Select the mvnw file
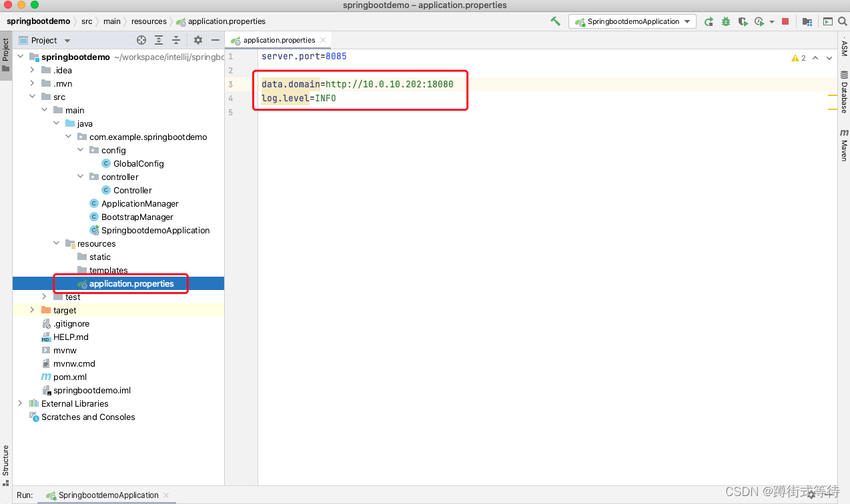 coord(65,350)
